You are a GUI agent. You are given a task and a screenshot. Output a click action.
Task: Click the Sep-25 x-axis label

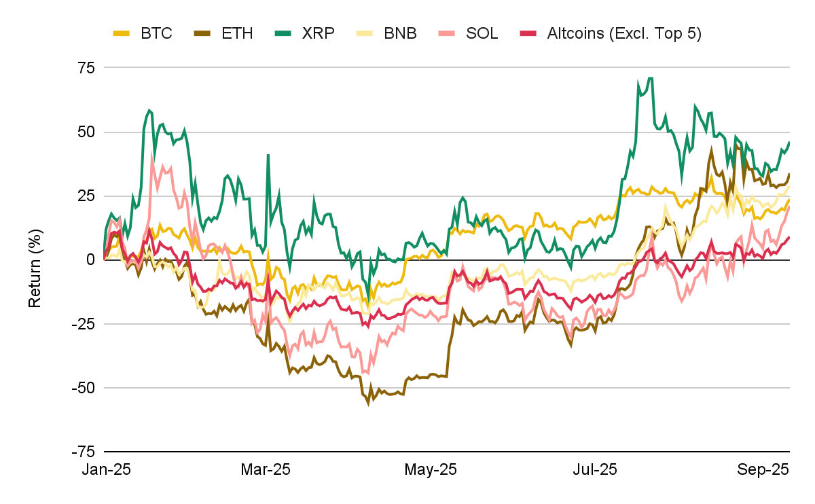[x=763, y=470]
